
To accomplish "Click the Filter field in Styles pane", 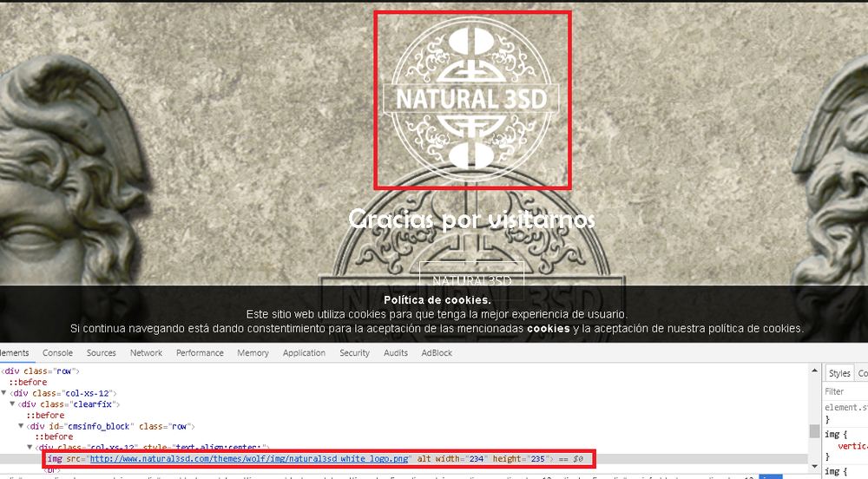I will pyautogui.click(x=845, y=391).
